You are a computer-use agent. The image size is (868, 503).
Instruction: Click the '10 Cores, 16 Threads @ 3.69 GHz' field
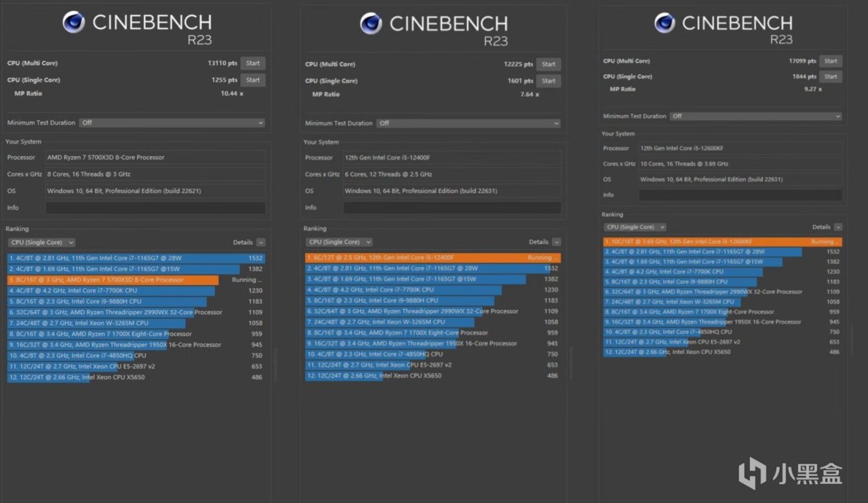pyautogui.click(x=741, y=163)
